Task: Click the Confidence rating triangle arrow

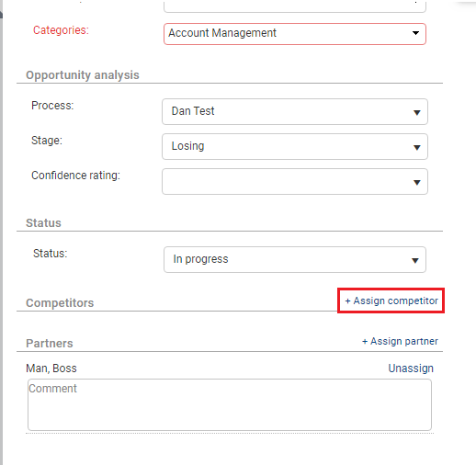Action: [x=416, y=183]
